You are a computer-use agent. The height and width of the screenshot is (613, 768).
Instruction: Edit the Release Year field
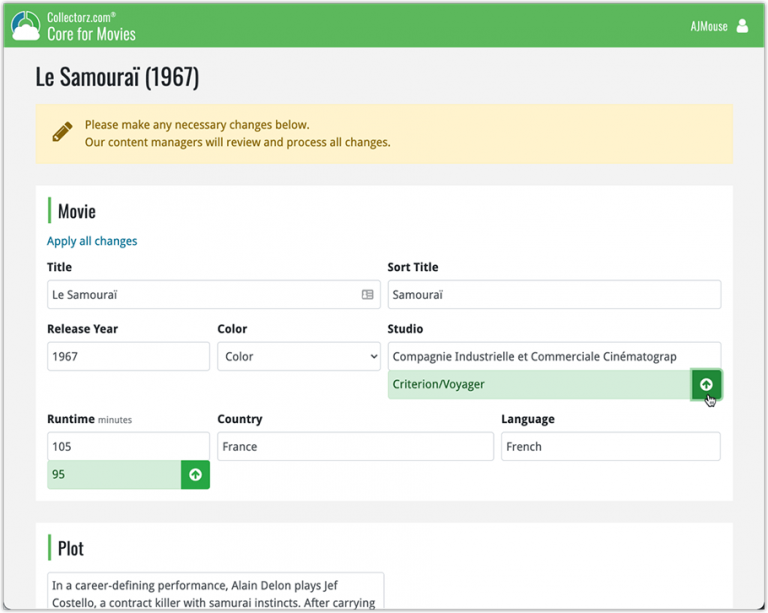coord(128,356)
